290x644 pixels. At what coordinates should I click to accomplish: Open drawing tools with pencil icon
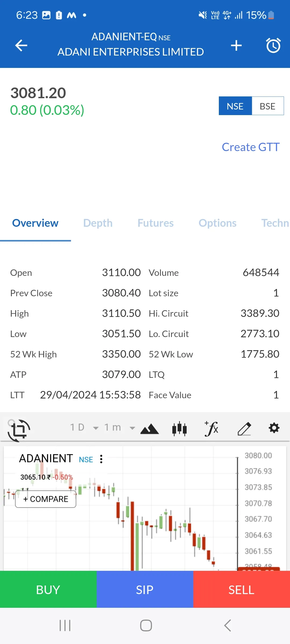244,429
